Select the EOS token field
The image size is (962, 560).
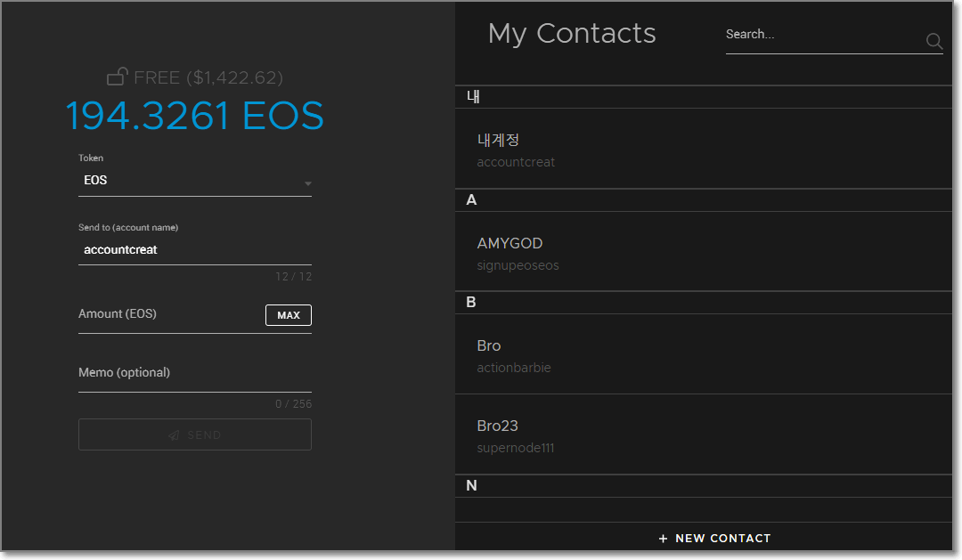click(x=194, y=181)
